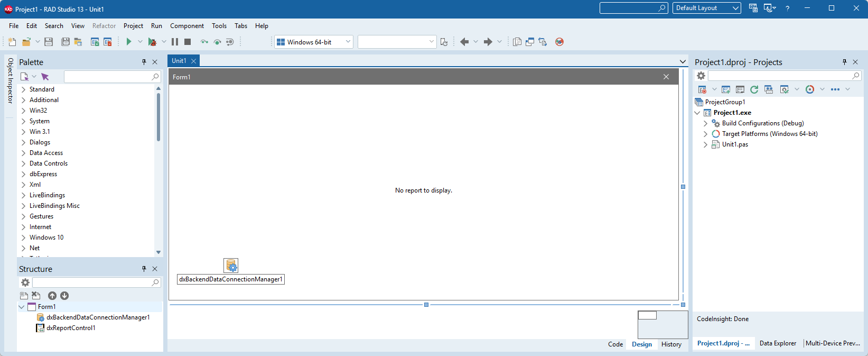Collapse the Form1 node in Structure
This screenshot has width=868, height=356.
pyautogui.click(x=22, y=307)
